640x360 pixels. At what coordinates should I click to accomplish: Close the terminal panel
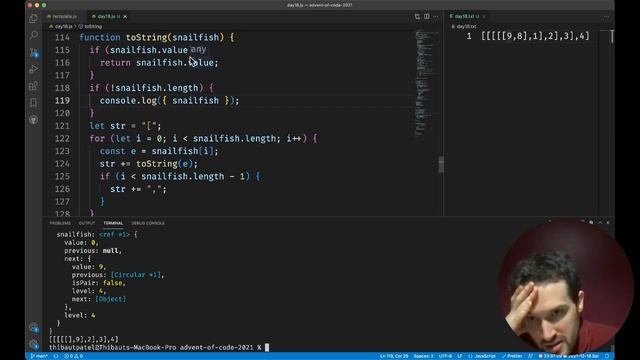pos(608,223)
